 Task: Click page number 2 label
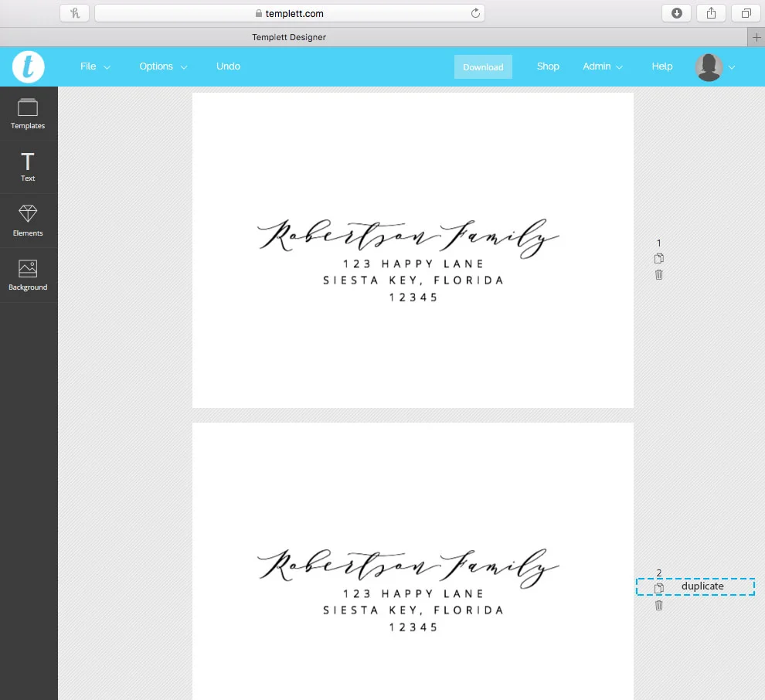click(x=658, y=573)
